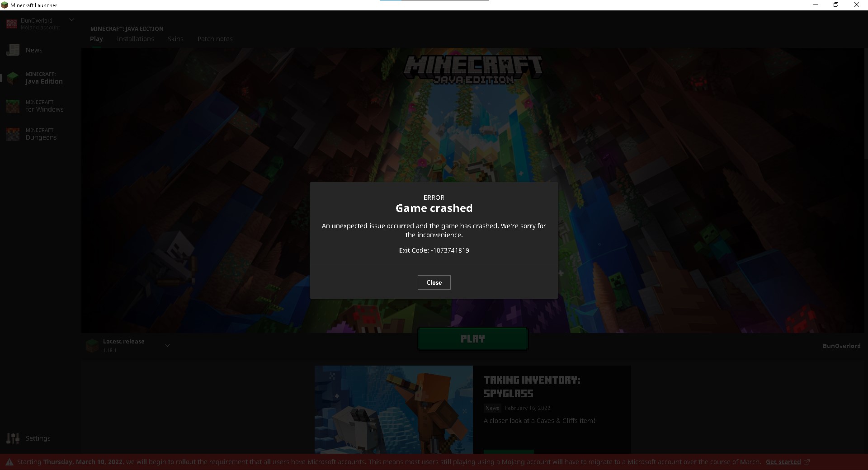Switch to the Patch notes tab
868x470 pixels.
coord(215,39)
